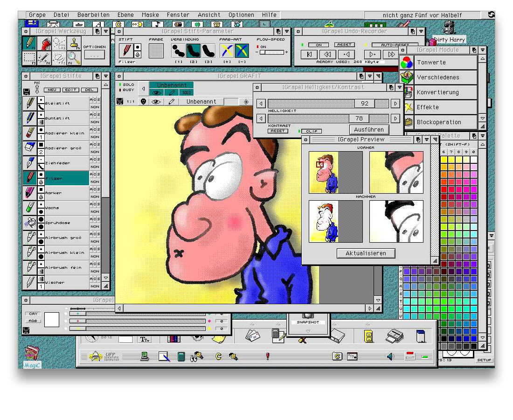
Task: Pick the rectangular selection tool
Action: click(29, 58)
